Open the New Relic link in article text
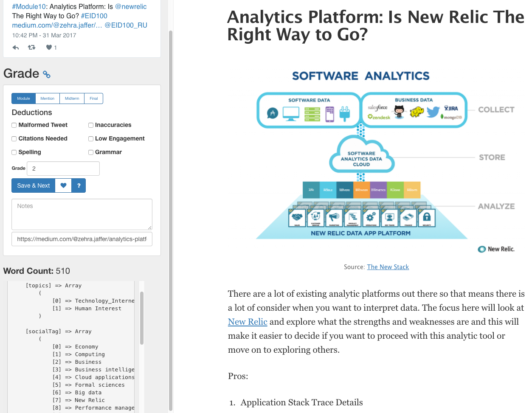Screen dimensions: 532x413 coord(248,322)
